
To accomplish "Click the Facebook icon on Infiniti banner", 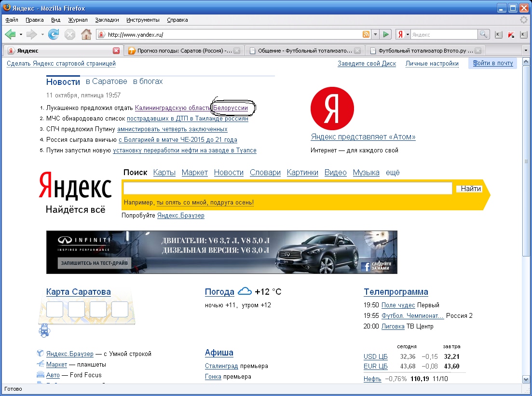I will 366,267.
